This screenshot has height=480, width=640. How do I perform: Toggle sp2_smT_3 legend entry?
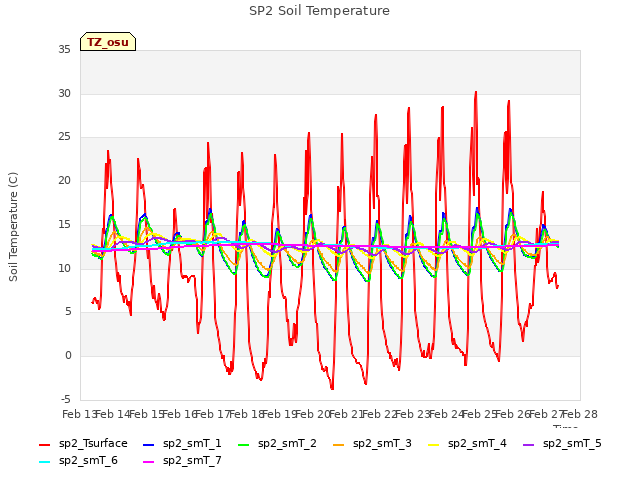pos(372,444)
